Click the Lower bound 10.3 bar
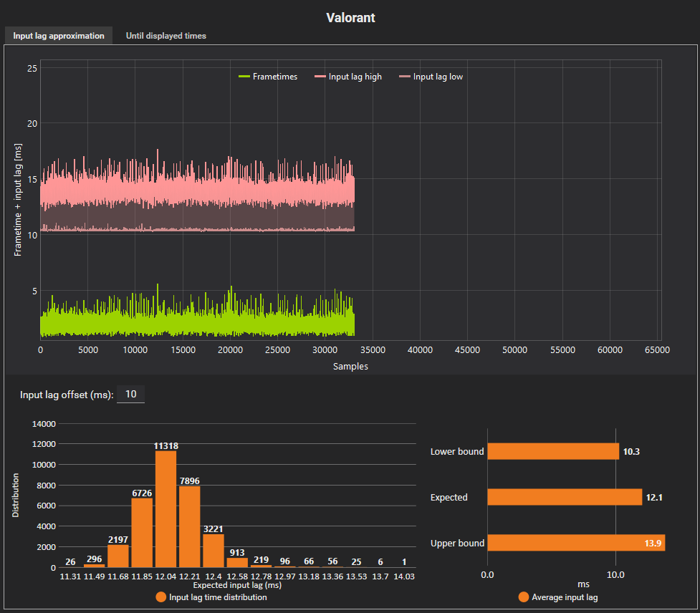Screen dimensions: 700x613 (x=552, y=451)
